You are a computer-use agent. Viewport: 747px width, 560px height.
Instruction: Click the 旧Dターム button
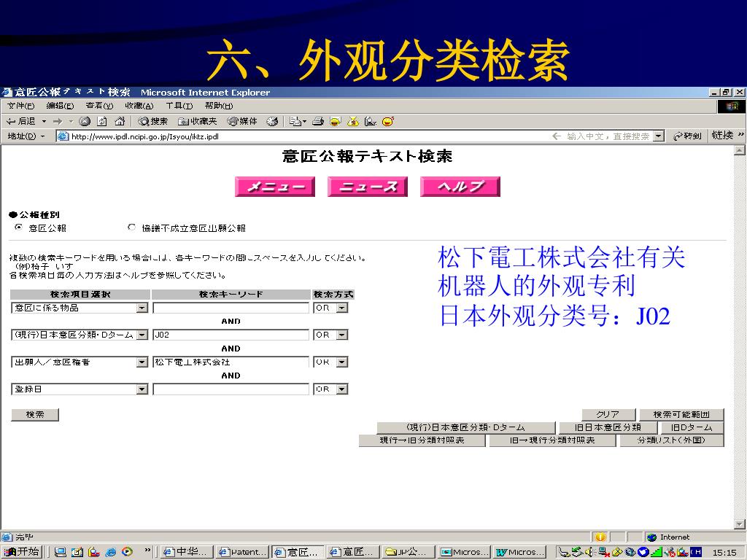pyautogui.click(x=692, y=427)
